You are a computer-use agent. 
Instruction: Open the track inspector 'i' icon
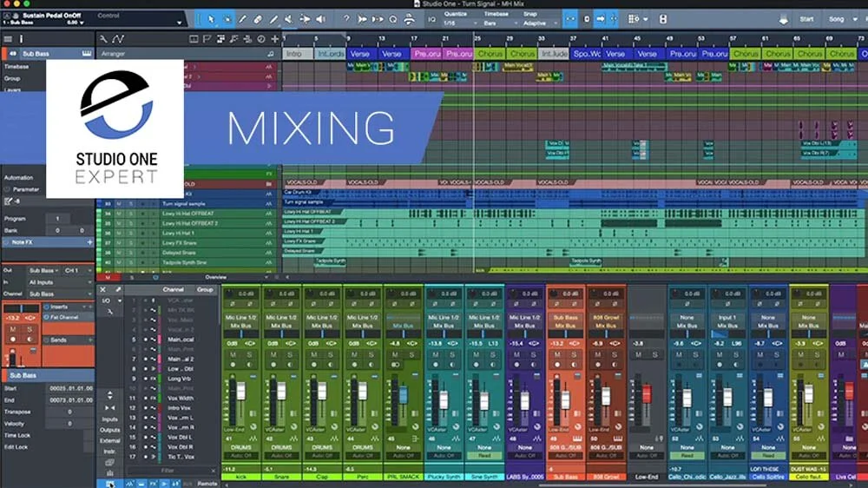[21, 39]
